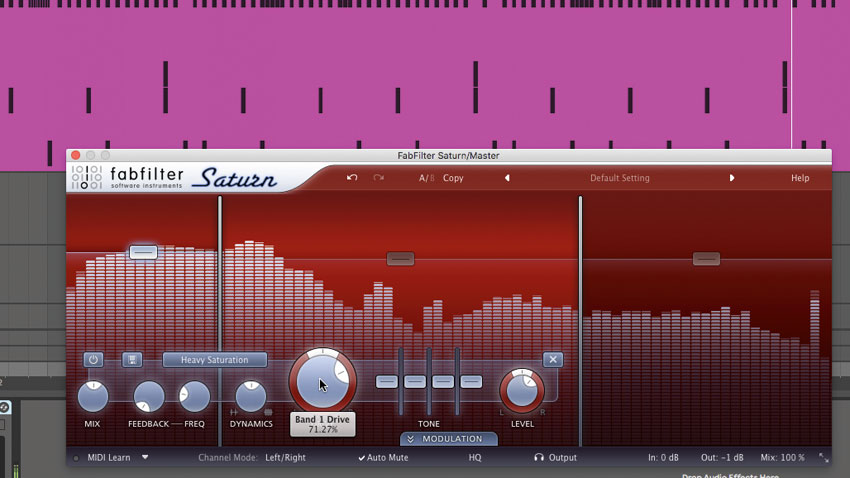This screenshot has width=850, height=478.
Task: Change the Left/Right channel mode
Action: [285, 457]
